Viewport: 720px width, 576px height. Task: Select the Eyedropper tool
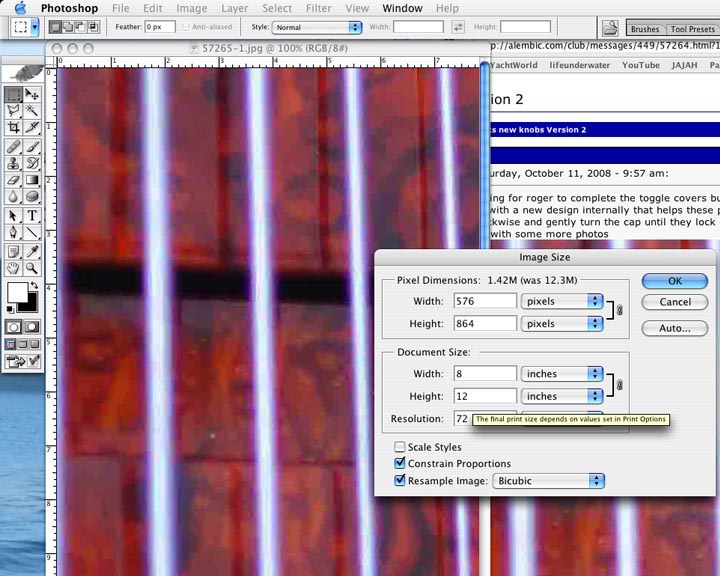(33, 250)
